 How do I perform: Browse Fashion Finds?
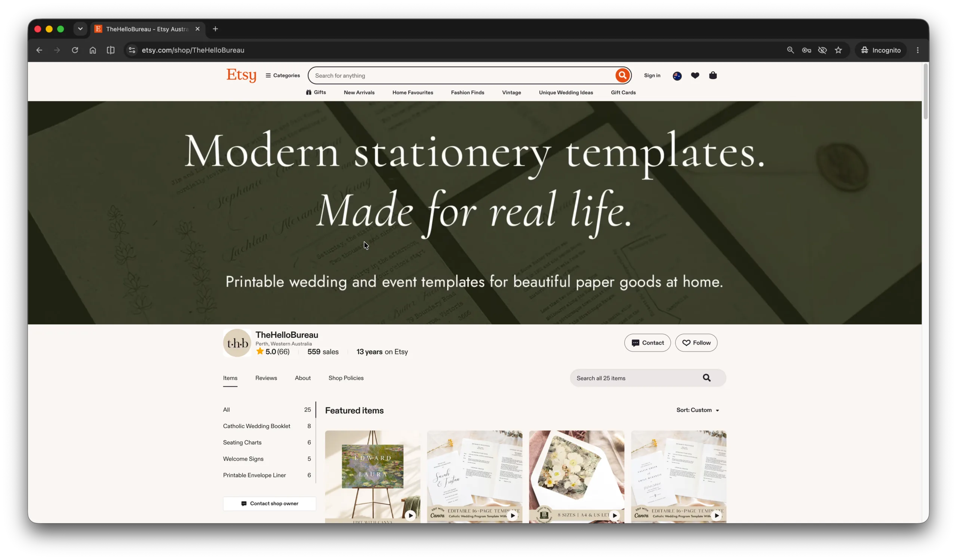(x=468, y=93)
